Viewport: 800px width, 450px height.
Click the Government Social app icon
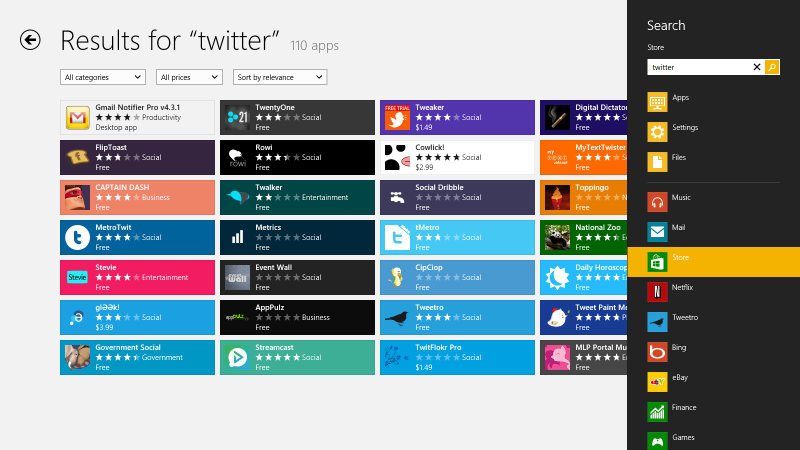pos(78,357)
